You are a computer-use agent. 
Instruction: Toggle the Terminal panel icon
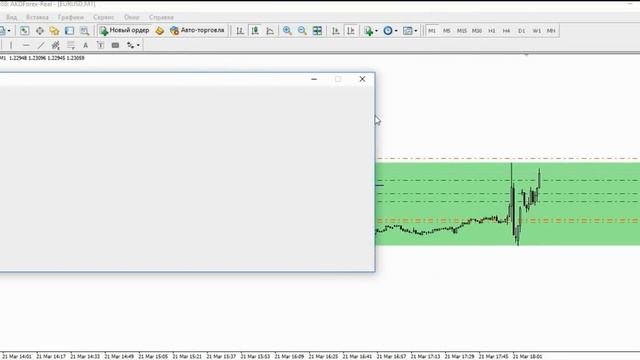pos(69,31)
